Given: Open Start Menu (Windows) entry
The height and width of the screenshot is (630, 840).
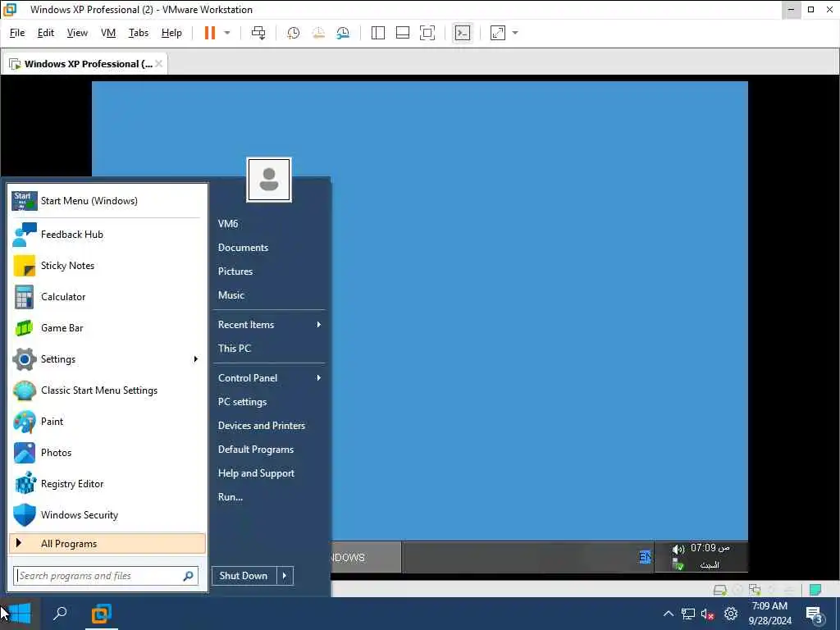Looking at the screenshot, I should point(107,201).
